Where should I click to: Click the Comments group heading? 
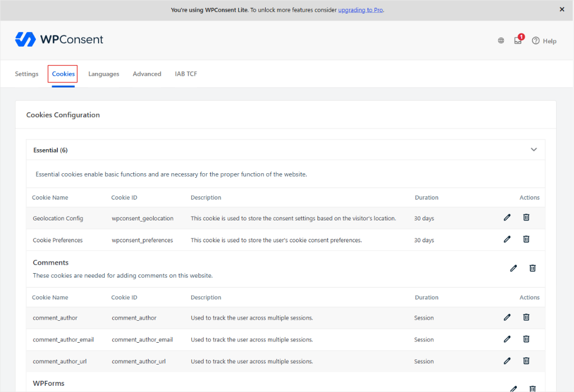click(50, 262)
